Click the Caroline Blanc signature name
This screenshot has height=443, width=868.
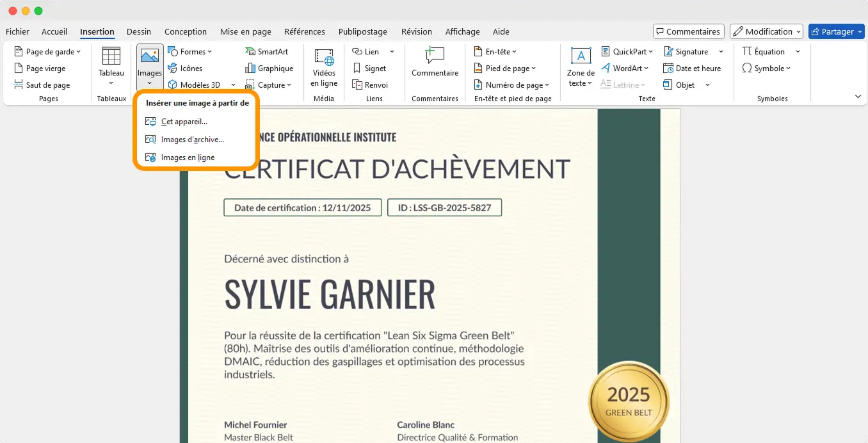tap(426, 425)
